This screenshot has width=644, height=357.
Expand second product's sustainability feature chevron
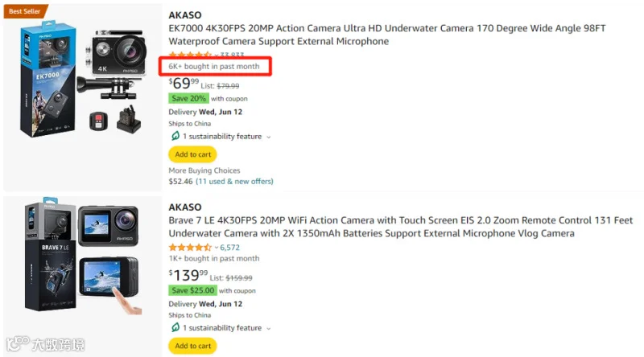click(269, 329)
